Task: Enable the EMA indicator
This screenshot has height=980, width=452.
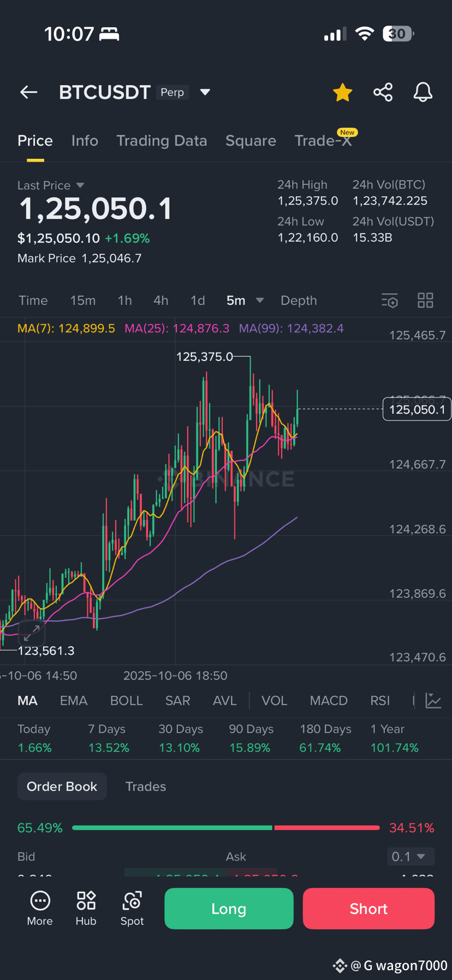Action: [x=74, y=701]
